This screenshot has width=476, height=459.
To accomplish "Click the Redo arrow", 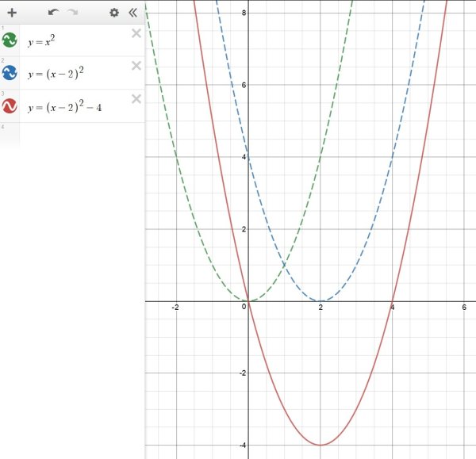I will [73, 13].
